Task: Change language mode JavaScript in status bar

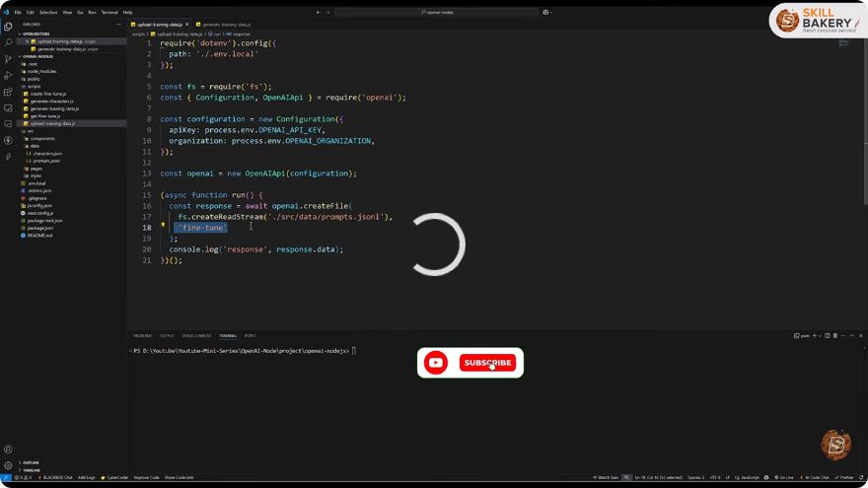Action: coord(750,477)
